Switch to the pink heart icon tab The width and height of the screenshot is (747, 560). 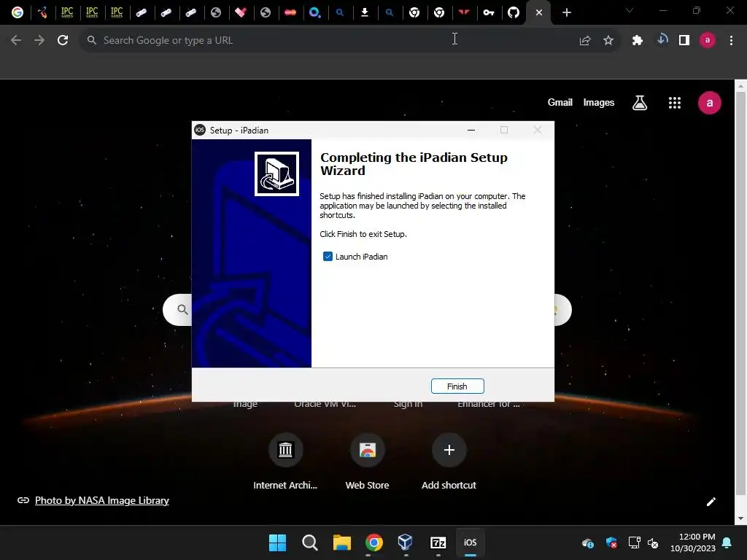(x=241, y=12)
